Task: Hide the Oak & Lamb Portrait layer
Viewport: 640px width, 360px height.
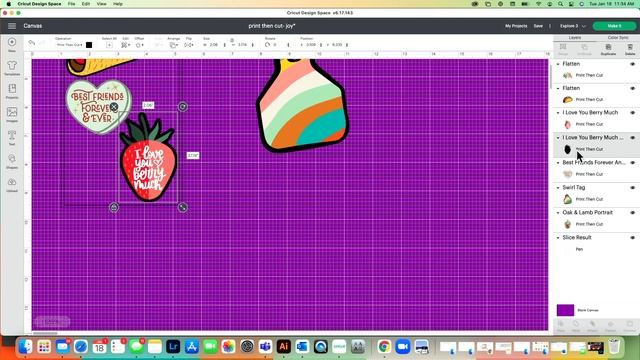Action: coord(633,213)
